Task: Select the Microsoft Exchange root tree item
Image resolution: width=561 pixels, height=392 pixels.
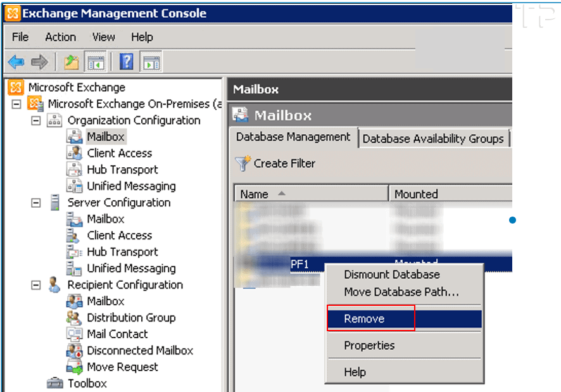Action: (x=77, y=87)
